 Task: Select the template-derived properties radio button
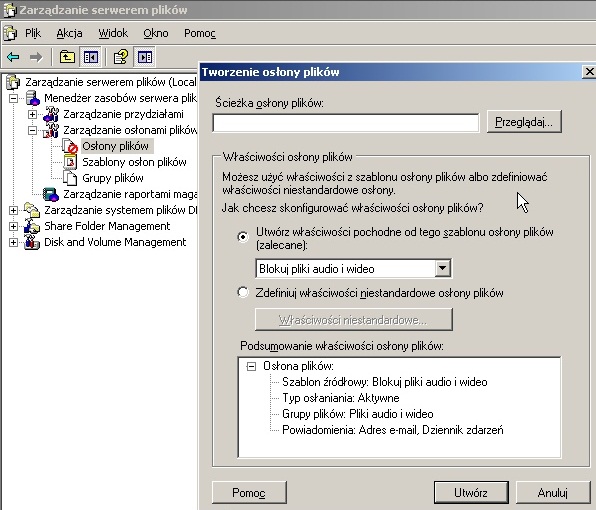pos(243,236)
